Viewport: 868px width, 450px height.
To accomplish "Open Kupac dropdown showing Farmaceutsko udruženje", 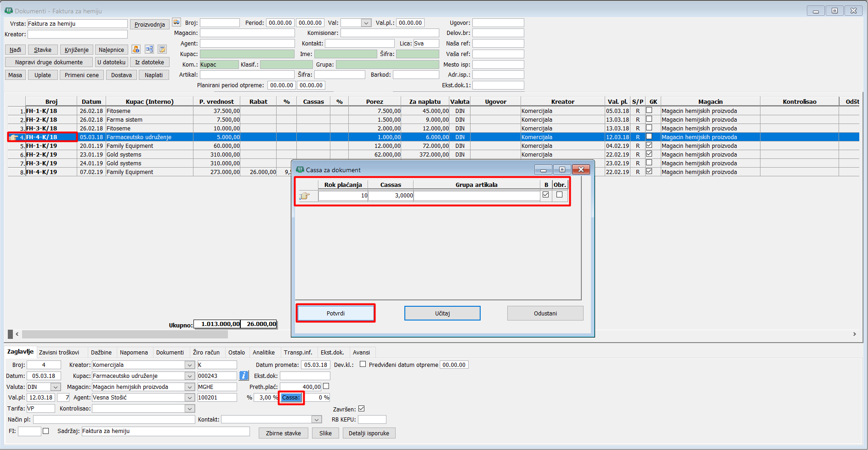I will [190, 376].
